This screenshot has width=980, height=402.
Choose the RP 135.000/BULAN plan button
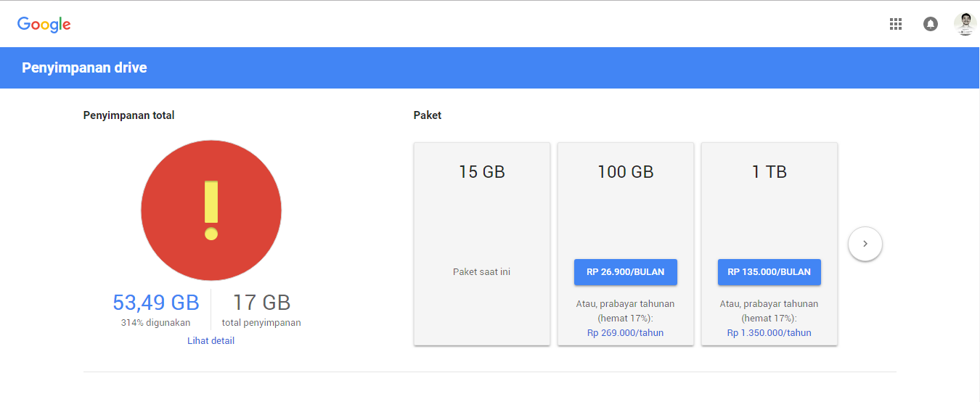point(769,272)
